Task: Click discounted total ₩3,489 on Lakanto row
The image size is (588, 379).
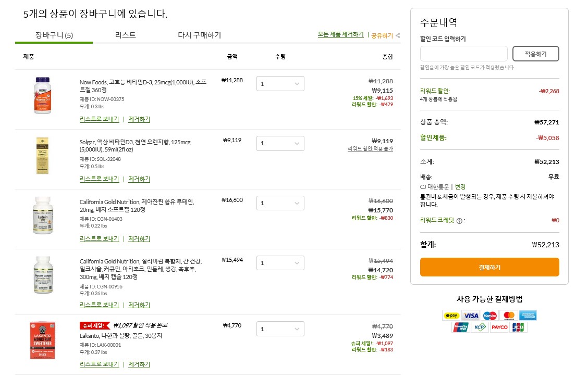Action: point(382,336)
